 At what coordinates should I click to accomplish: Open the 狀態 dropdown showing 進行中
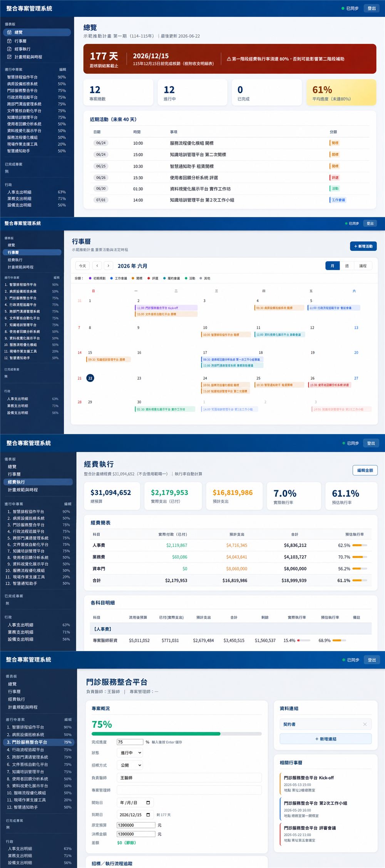131,753
